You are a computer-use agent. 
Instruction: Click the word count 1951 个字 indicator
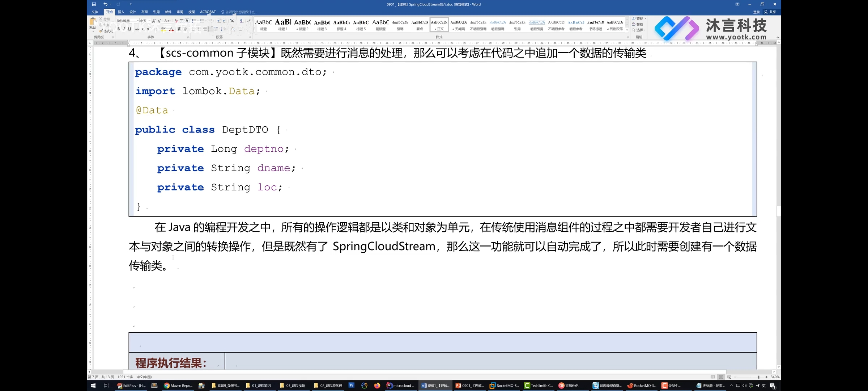125,377
